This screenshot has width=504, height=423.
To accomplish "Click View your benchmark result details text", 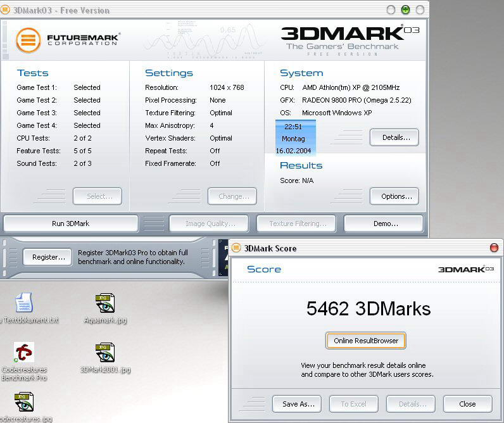I will [367, 370].
